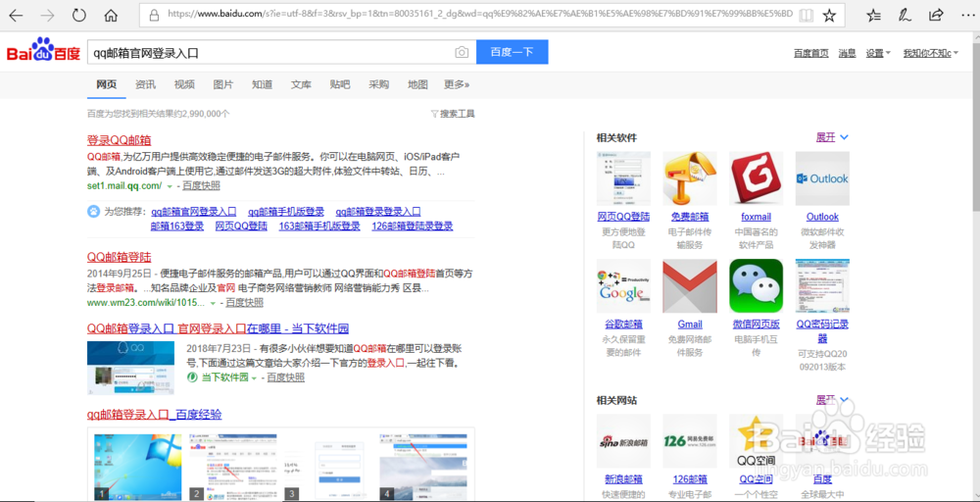This screenshot has height=502, width=980.
Task: Open the 网页QQ登陆 software thumbnail
Action: click(623, 178)
